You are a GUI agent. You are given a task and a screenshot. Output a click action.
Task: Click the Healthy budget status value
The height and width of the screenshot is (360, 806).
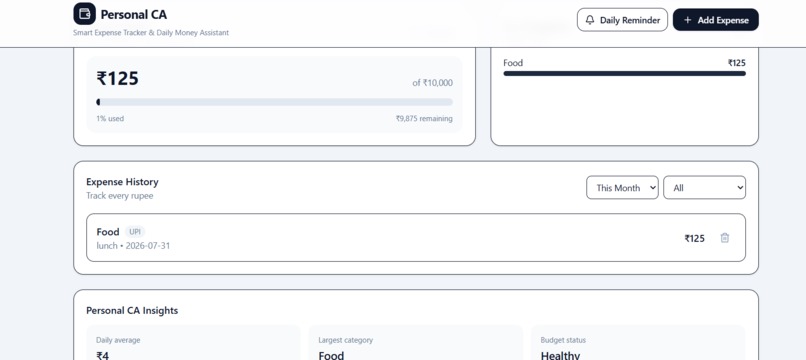tap(560, 355)
